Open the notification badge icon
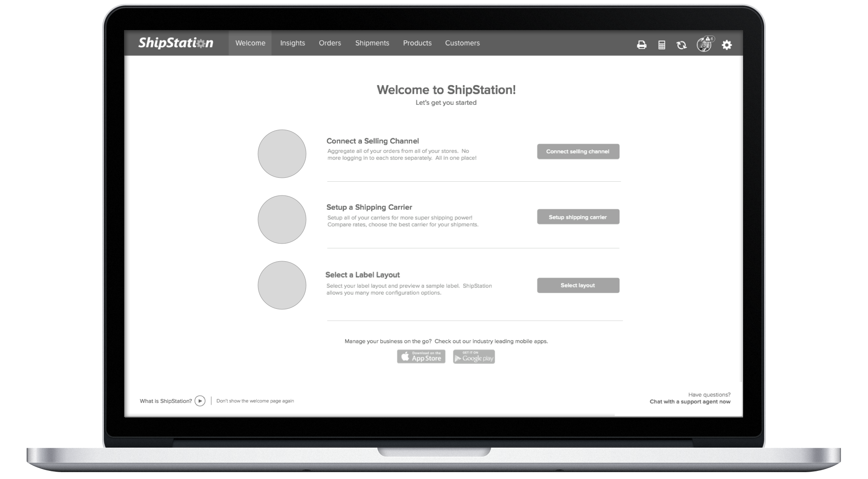 click(707, 40)
